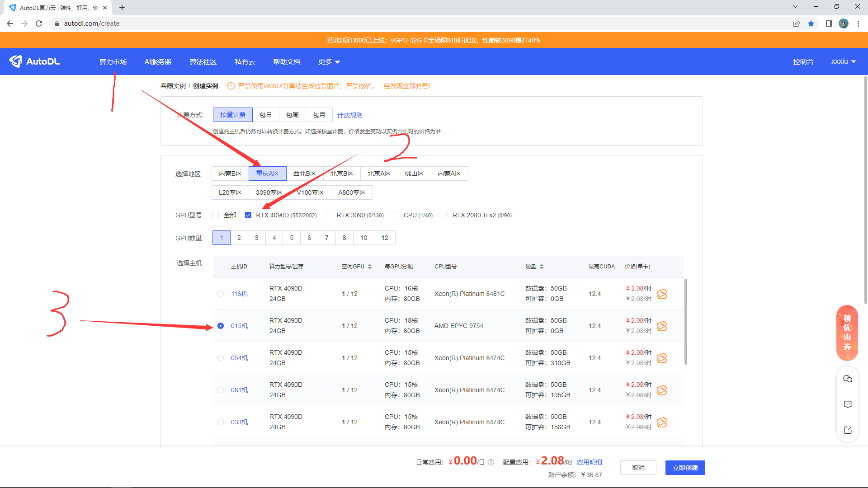Open the WeChat support icon on the right
Screen dimensions: 868x488
[848, 379]
